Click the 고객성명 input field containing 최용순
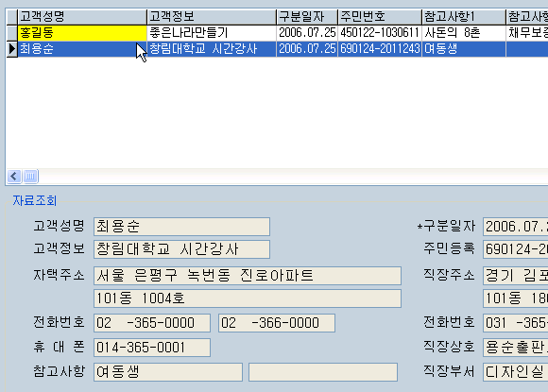Image resolution: width=548 pixels, height=392 pixels. [181, 227]
